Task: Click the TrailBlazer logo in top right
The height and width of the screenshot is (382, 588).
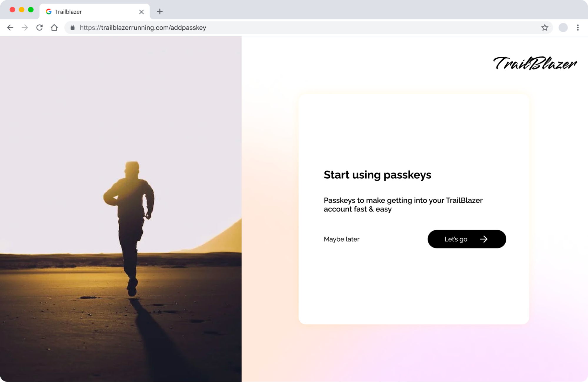Action: click(x=535, y=64)
